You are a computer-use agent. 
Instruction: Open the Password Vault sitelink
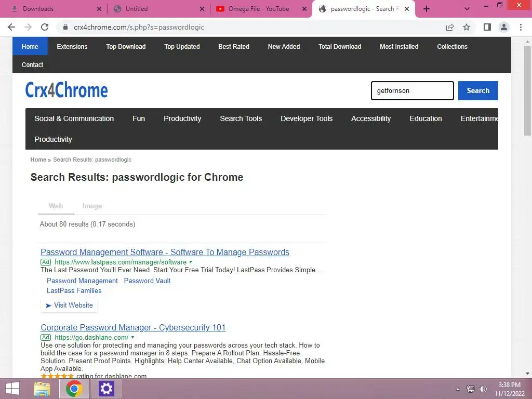(x=147, y=281)
